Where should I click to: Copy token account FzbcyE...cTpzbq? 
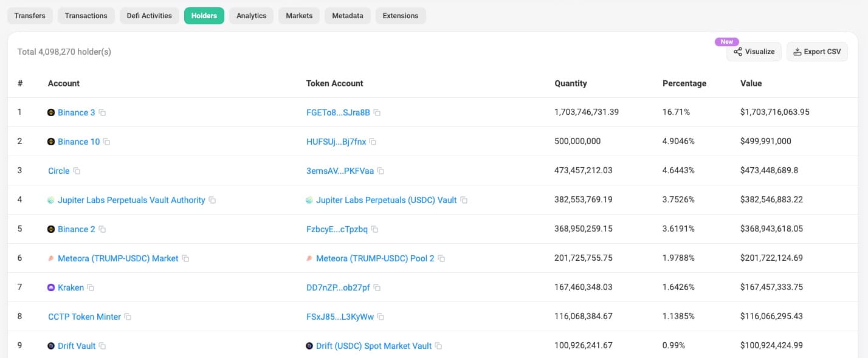click(x=375, y=229)
